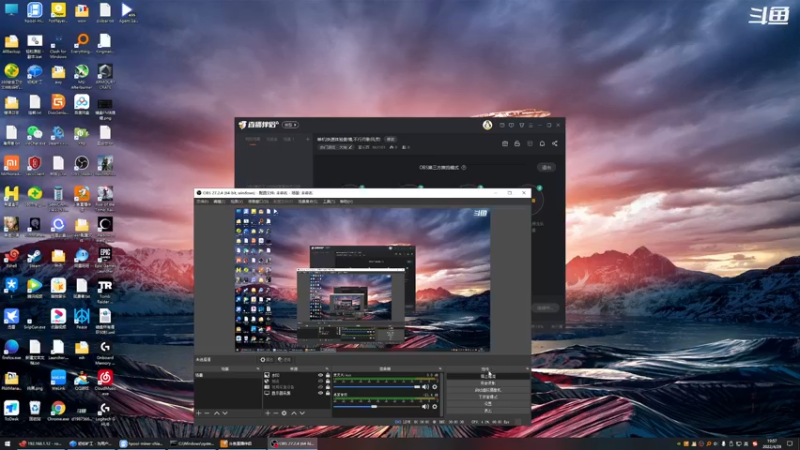Click the Filters button above the OBS docks

284,360
